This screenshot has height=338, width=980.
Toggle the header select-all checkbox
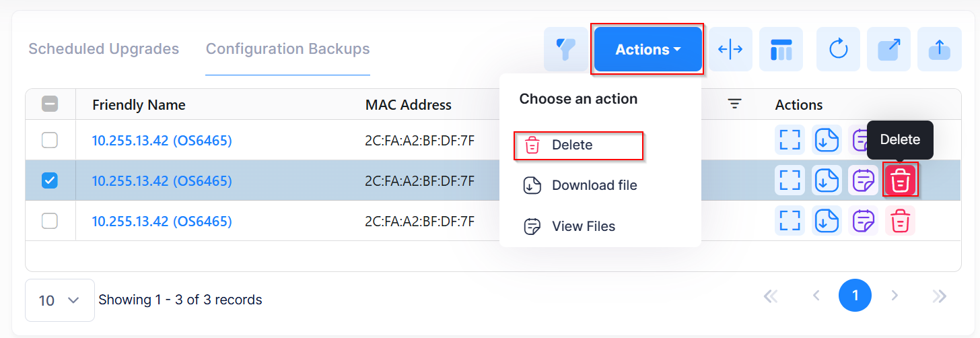[50, 104]
